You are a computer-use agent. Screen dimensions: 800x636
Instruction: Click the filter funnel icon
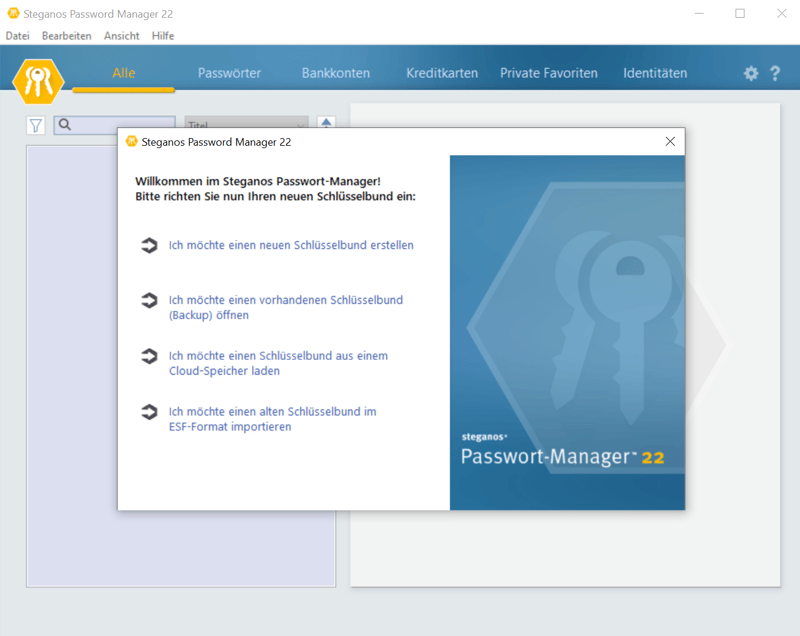pyautogui.click(x=36, y=125)
